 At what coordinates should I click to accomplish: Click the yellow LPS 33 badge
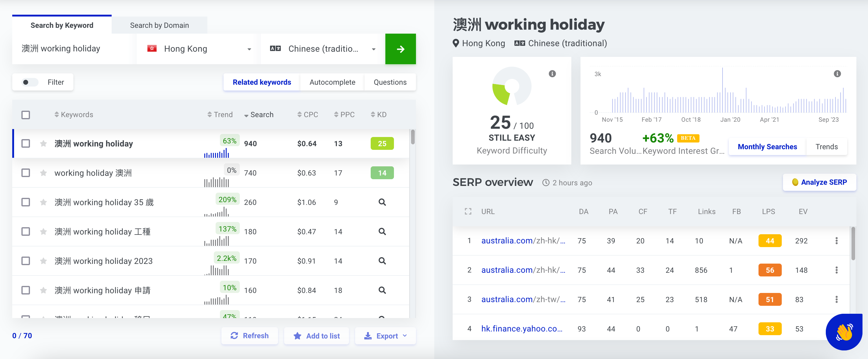coord(770,329)
